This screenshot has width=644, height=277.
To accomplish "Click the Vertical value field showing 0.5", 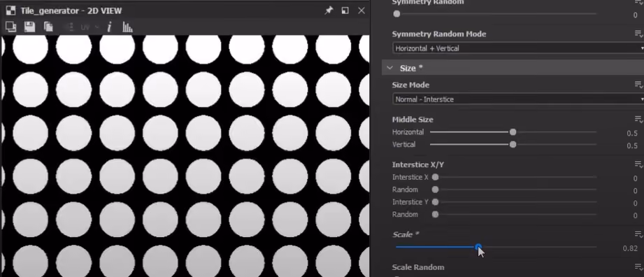I will (x=632, y=145).
